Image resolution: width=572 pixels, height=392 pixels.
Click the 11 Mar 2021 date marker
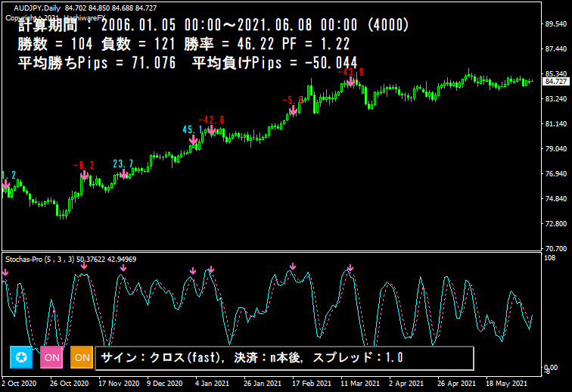click(359, 384)
